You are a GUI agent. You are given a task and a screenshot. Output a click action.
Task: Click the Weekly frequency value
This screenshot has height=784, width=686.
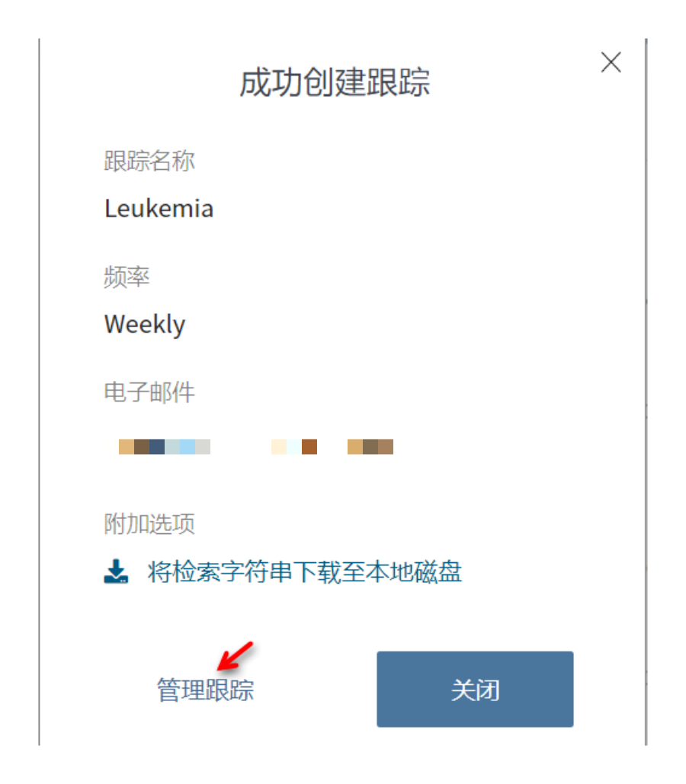[145, 325]
